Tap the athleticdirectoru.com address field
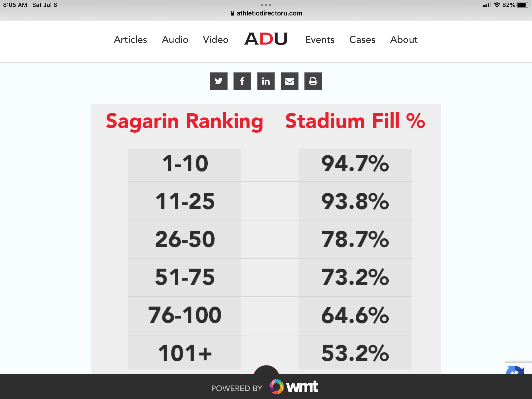Screen dimensions: 532x399 (266, 13)
